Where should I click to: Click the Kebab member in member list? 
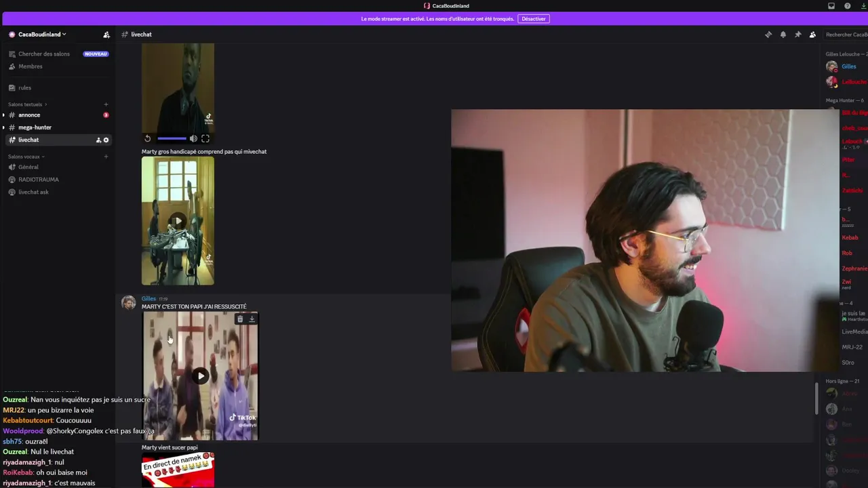point(850,238)
